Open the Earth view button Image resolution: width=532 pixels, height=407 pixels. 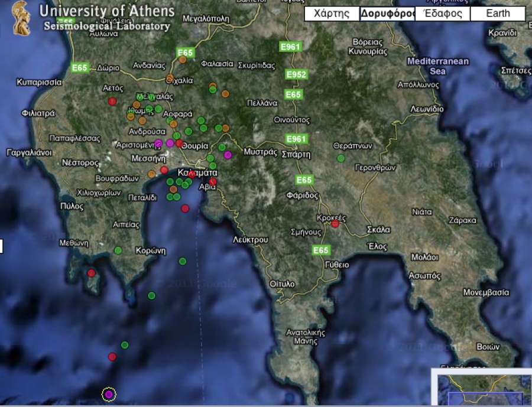(498, 14)
